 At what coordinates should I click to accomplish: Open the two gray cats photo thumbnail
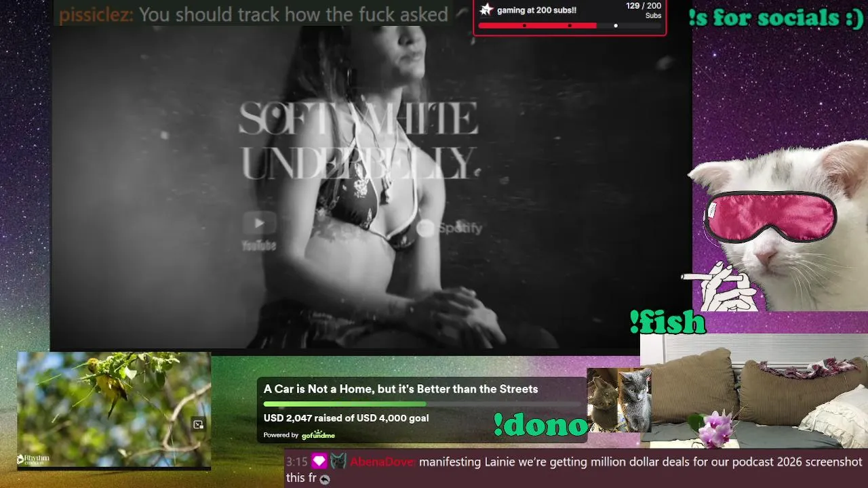618,400
